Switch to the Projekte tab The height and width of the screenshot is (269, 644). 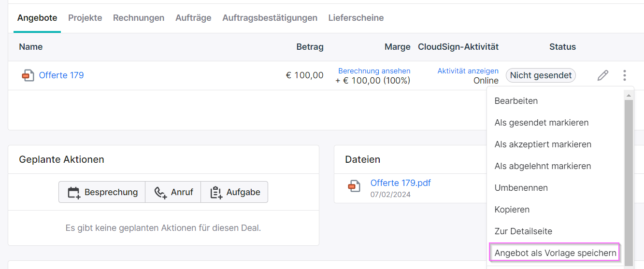coord(85,18)
